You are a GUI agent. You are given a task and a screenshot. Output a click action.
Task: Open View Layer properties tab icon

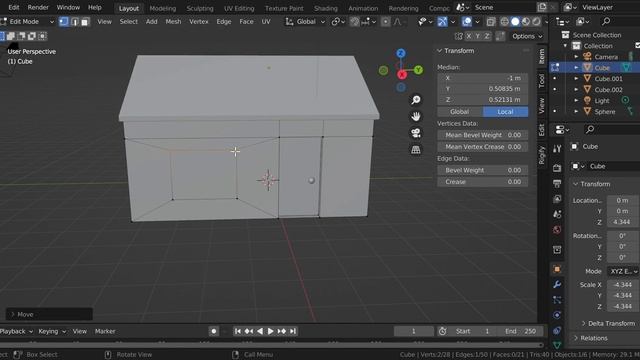pos(557,199)
